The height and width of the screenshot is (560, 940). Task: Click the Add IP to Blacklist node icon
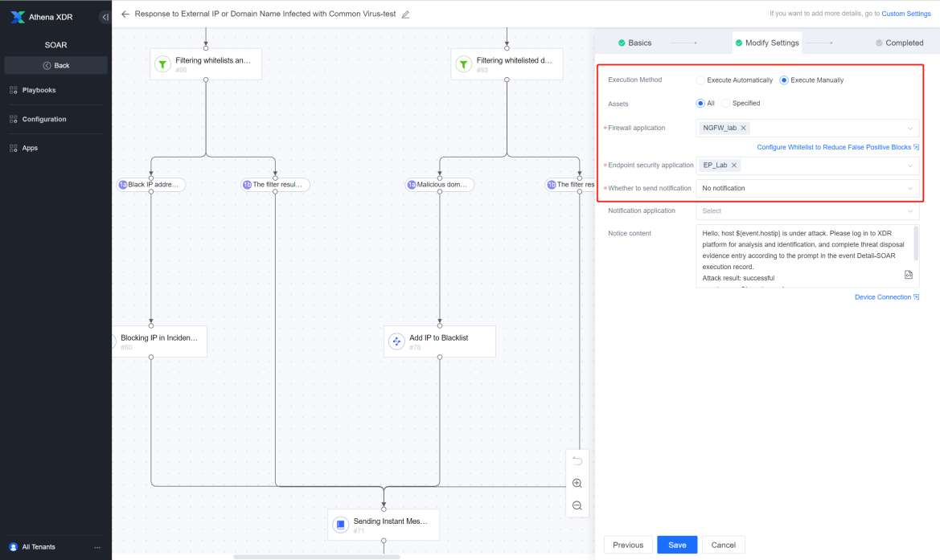pyautogui.click(x=396, y=341)
